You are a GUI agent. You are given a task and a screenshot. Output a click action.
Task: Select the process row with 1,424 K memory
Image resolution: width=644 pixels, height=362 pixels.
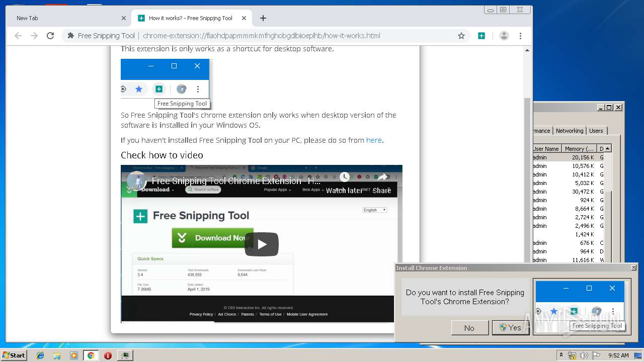coord(569,234)
